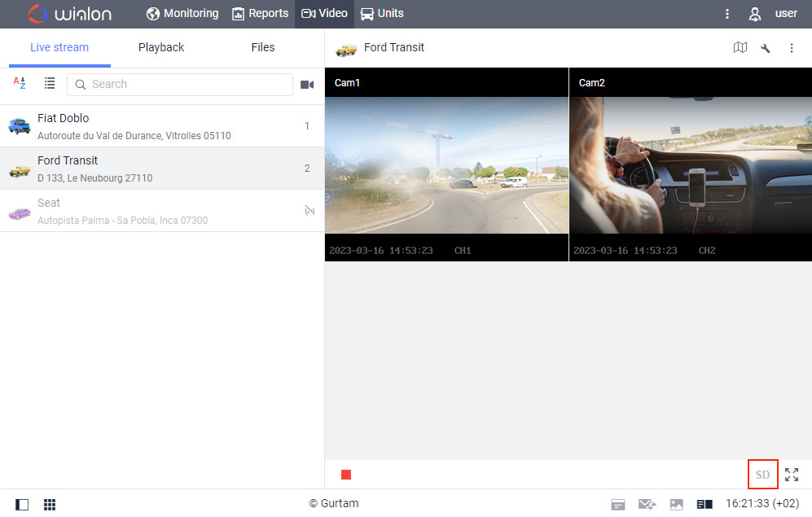Open the three-dot menu next to Ford Transit
812x517 pixels.
tap(791, 47)
